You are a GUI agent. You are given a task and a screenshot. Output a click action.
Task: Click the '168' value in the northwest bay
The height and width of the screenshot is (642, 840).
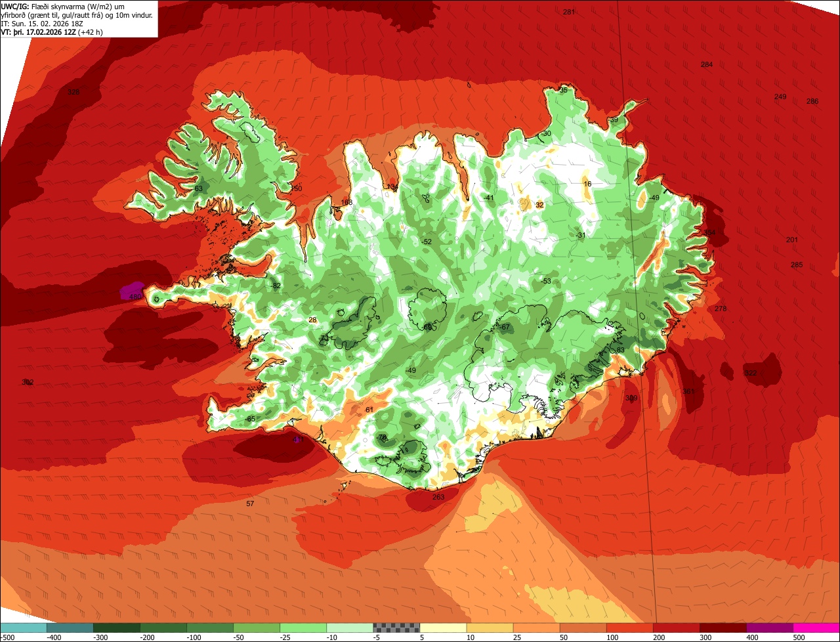point(347,202)
